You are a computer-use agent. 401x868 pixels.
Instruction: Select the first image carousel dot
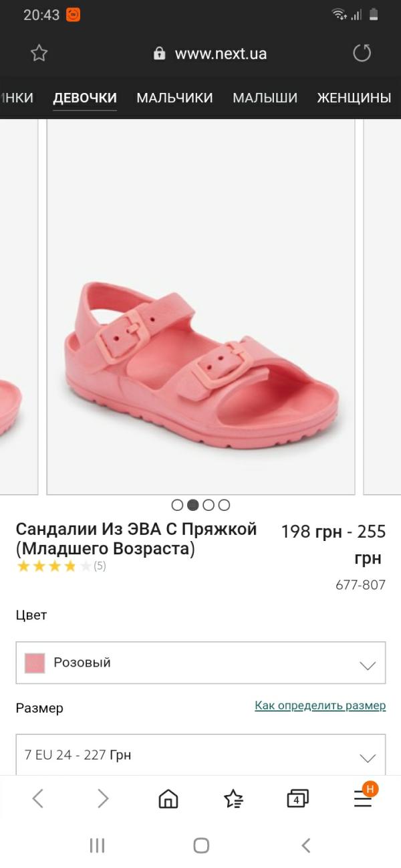[177, 505]
